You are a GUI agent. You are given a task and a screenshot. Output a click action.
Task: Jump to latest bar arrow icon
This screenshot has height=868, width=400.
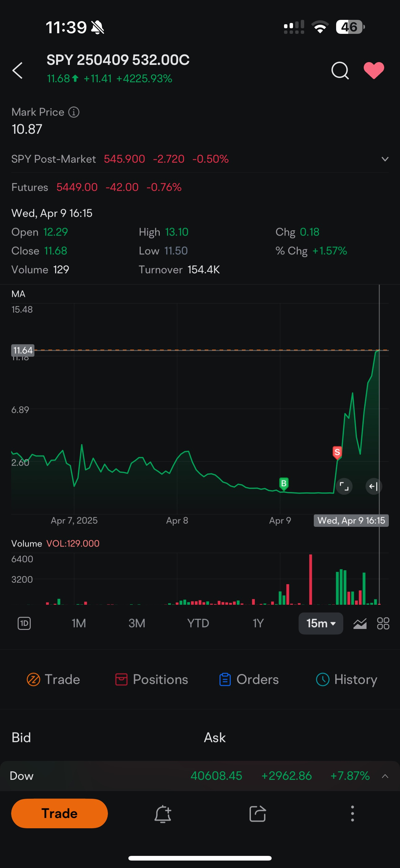tap(373, 486)
